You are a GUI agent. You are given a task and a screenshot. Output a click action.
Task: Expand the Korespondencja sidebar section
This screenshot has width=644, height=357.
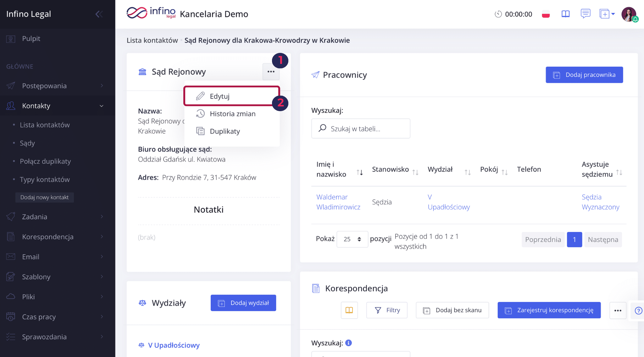(58, 237)
